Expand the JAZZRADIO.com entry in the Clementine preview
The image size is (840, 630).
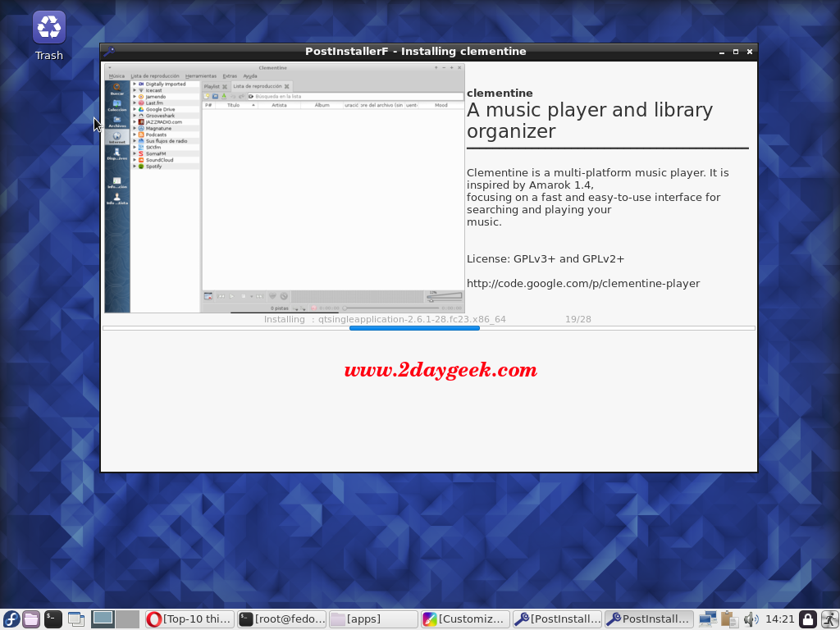point(135,122)
